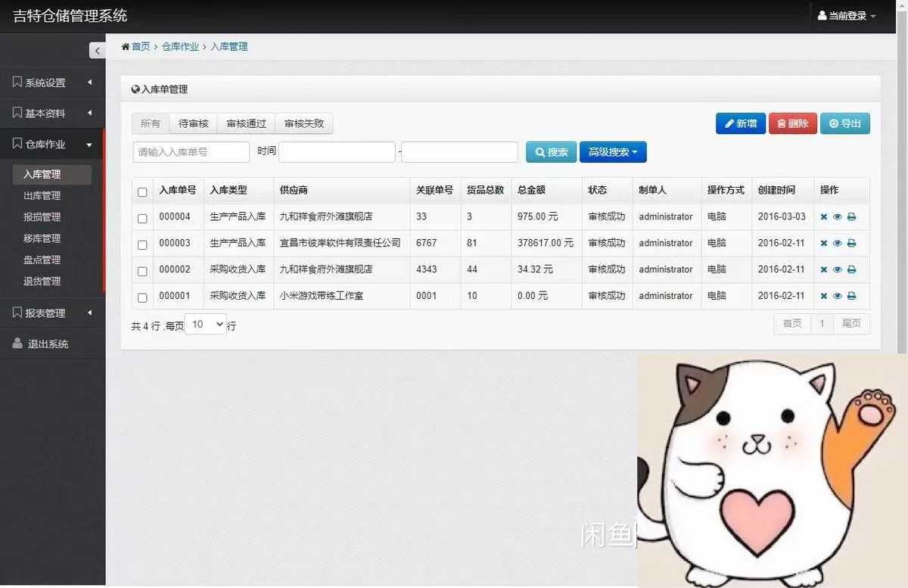908x588 pixels.
Task: Delete row 000004 using the X icon
Action: click(824, 217)
